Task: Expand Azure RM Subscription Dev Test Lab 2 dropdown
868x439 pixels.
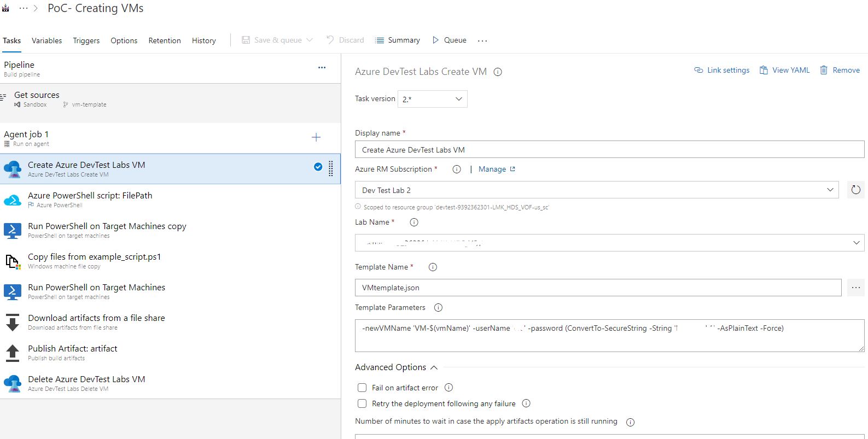Action: pyautogui.click(x=597, y=190)
